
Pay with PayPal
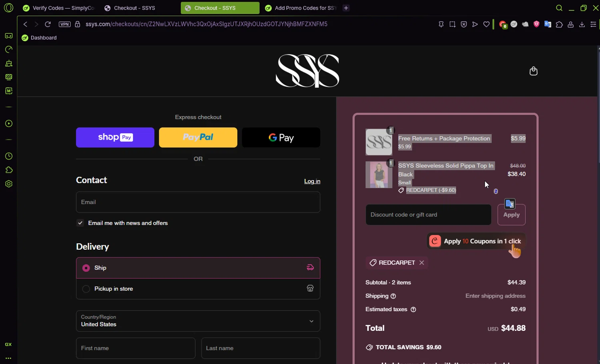198,137
